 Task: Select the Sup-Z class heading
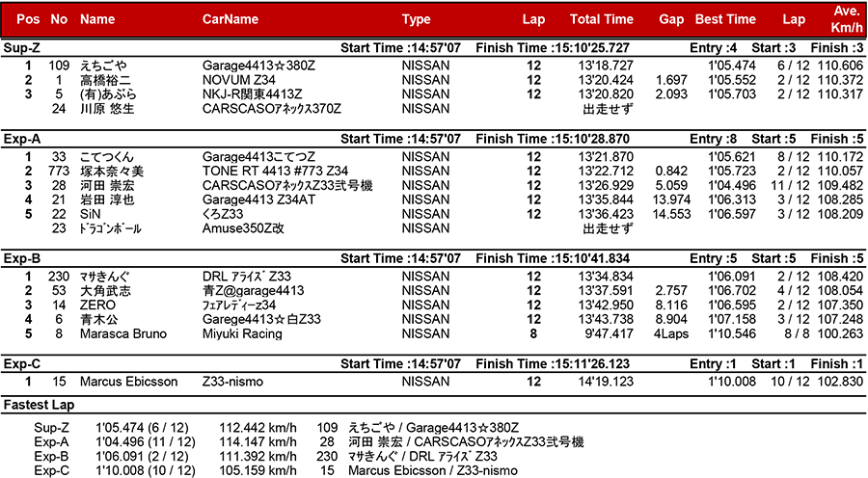(21, 48)
